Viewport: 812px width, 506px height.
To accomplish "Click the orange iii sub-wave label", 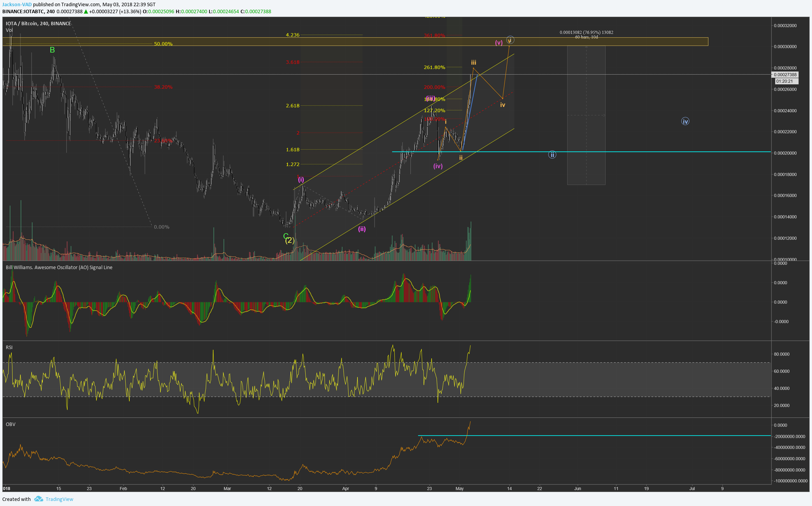I will pyautogui.click(x=474, y=62).
